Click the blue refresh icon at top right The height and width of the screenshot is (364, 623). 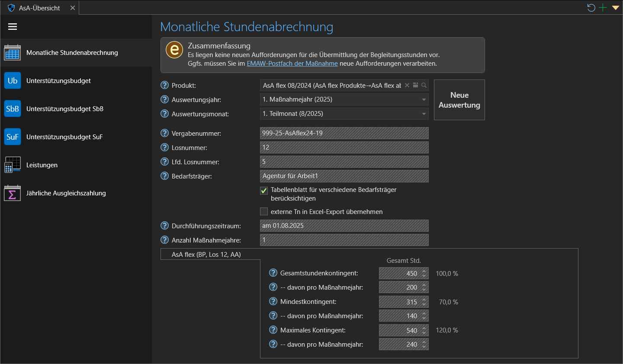point(591,8)
